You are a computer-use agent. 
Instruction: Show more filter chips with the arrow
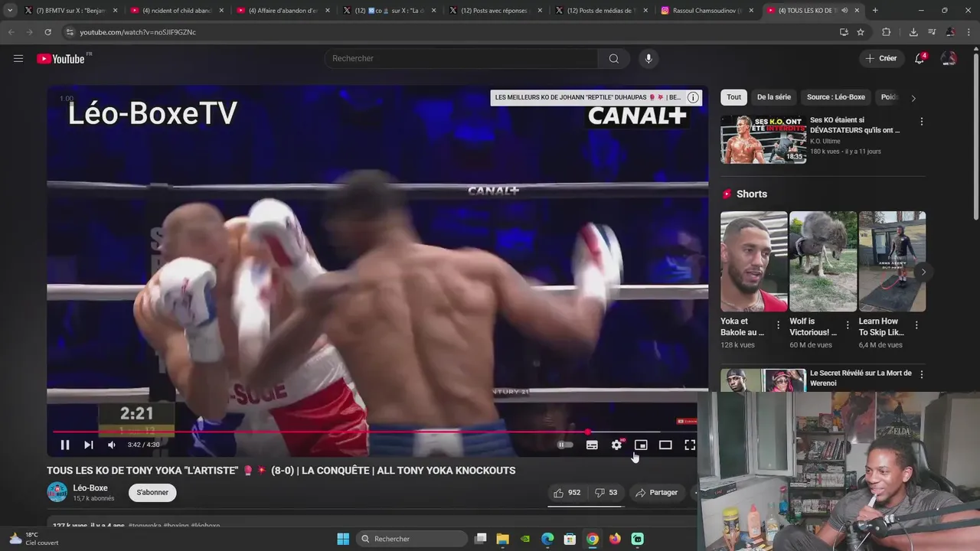[x=913, y=98]
